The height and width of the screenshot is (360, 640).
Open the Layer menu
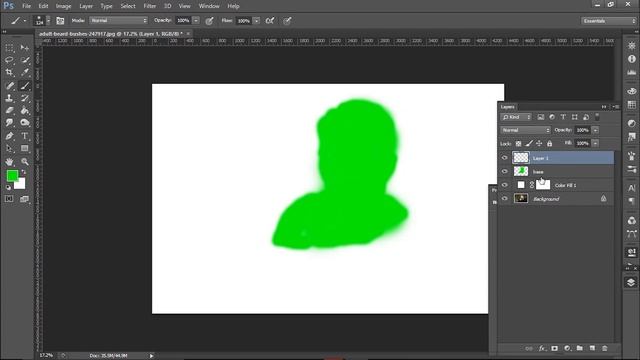pos(86,6)
